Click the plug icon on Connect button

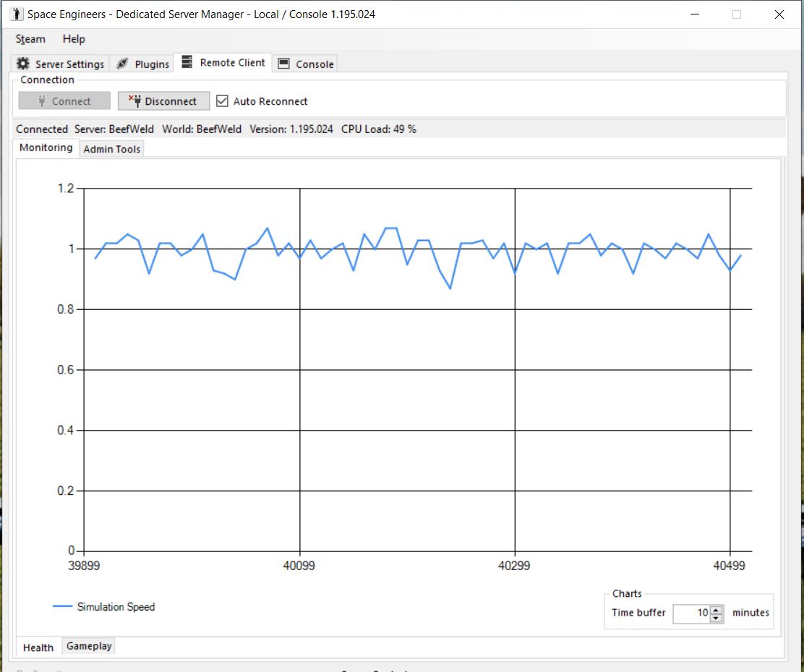tap(42, 101)
